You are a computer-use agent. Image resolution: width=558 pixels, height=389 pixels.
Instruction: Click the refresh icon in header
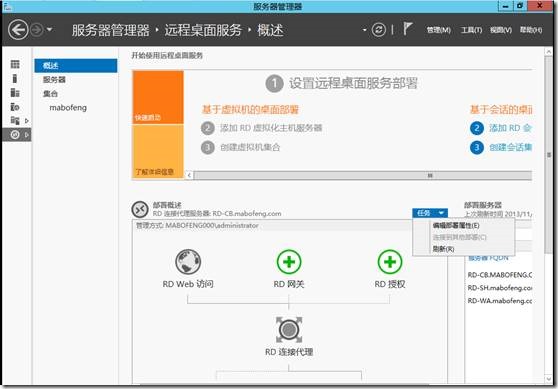pyautogui.click(x=379, y=30)
